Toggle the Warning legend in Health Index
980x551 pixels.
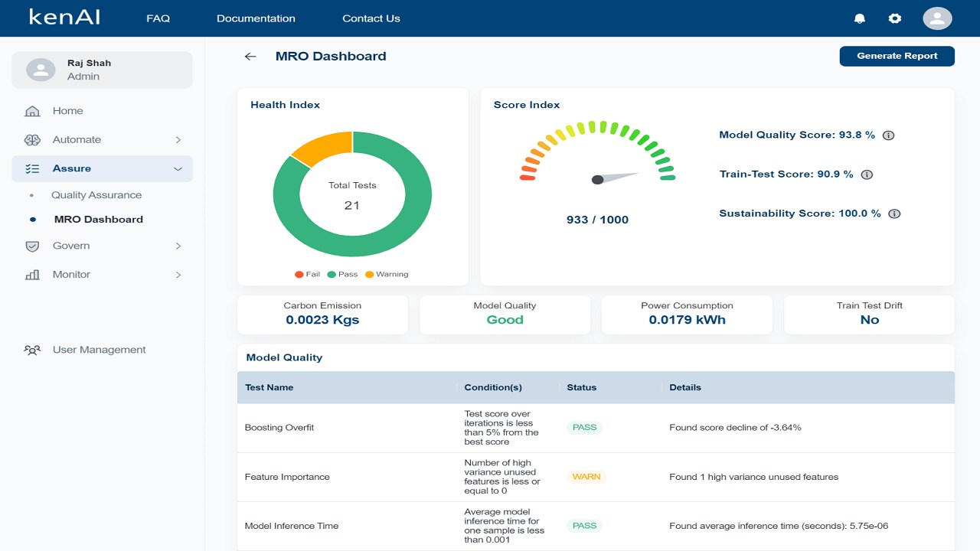(387, 274)
